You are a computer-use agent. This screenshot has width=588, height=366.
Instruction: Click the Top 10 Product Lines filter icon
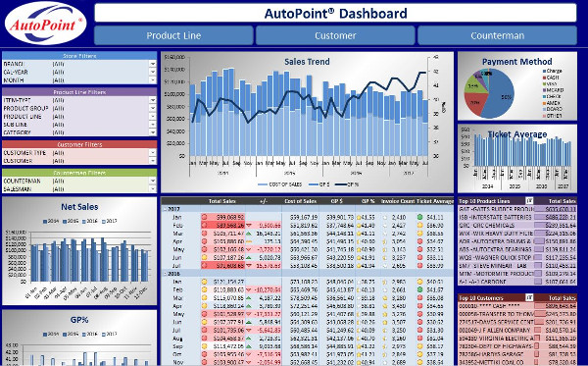(529, 201)
